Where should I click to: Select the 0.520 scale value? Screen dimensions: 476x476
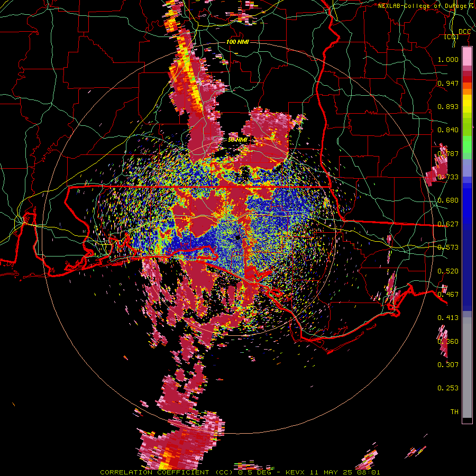(x=448, y=271)
